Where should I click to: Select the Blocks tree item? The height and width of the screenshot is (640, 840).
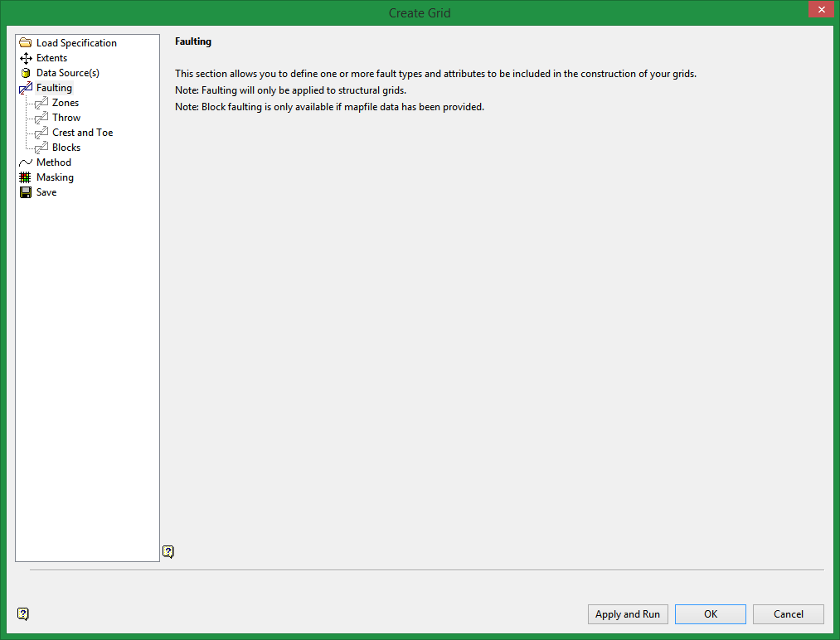[x=66, y=148]
